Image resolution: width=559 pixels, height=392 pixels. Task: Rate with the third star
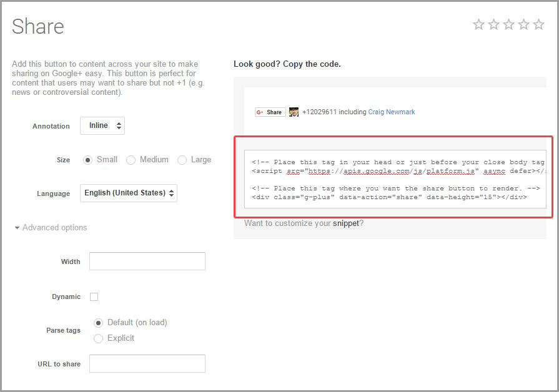509,24
